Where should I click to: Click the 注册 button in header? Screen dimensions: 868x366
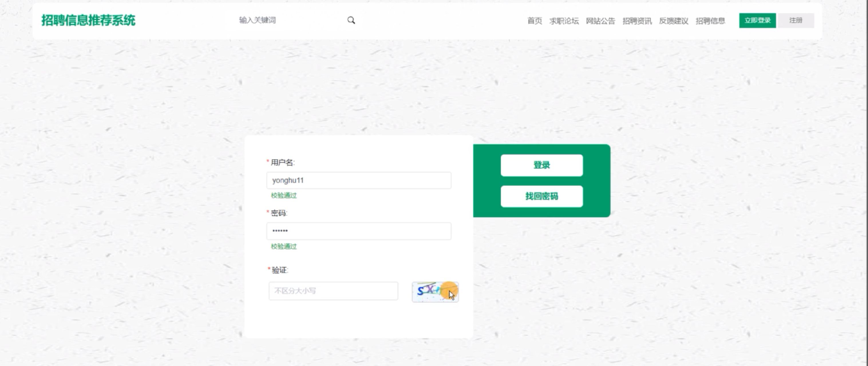[x=796, y=21]
